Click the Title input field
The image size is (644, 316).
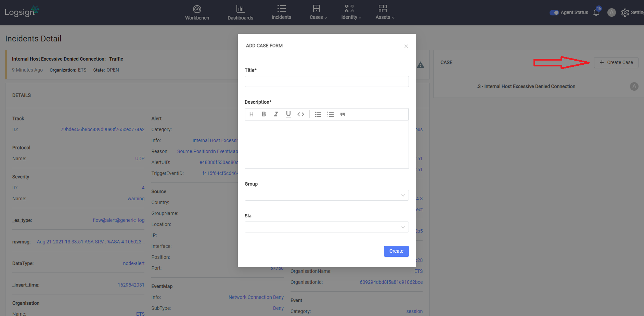[326, 81]
